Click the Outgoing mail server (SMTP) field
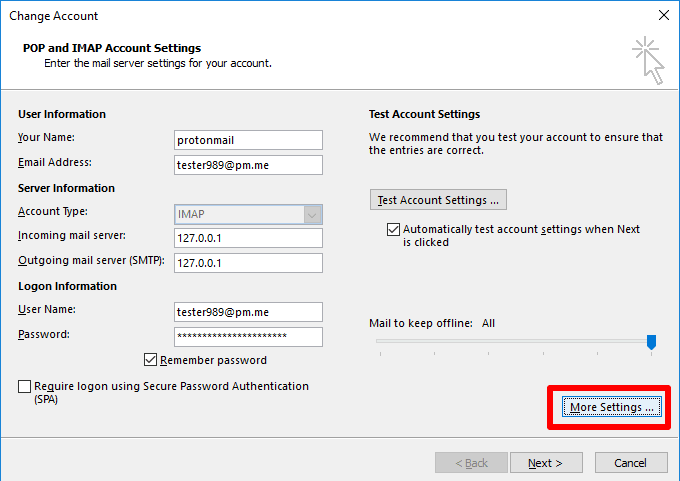The image size is (680, 481). [248, 263]
